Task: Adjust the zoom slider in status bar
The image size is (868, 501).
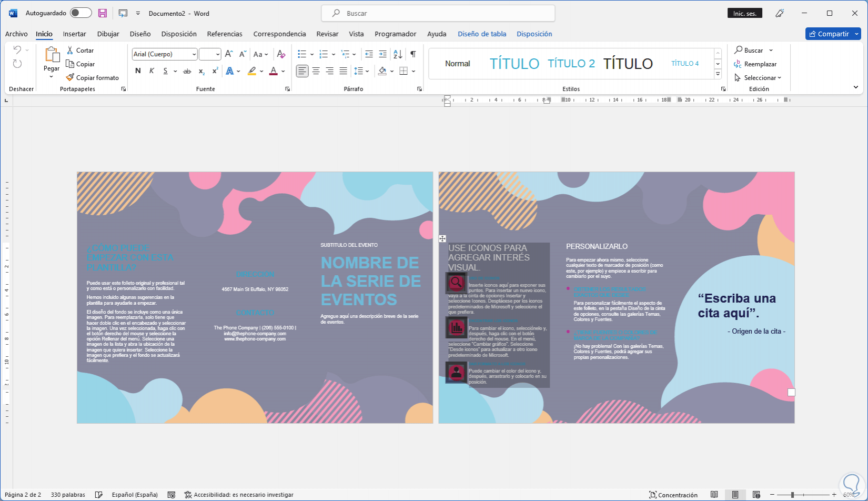Action: pos(792,495)
